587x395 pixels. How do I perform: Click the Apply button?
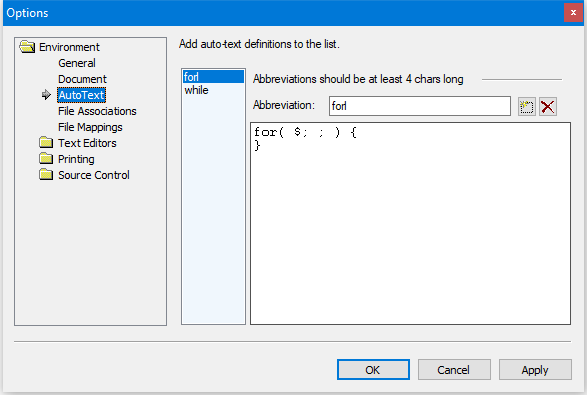535,370
